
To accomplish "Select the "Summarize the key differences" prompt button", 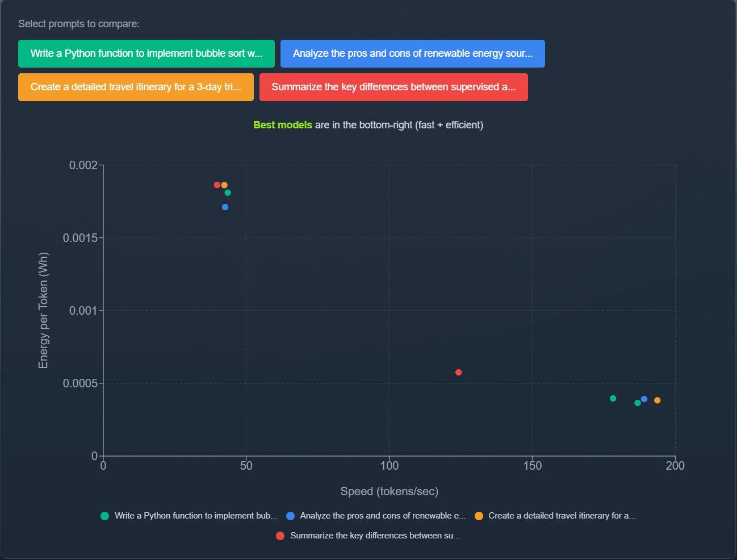I will point(393,87).
